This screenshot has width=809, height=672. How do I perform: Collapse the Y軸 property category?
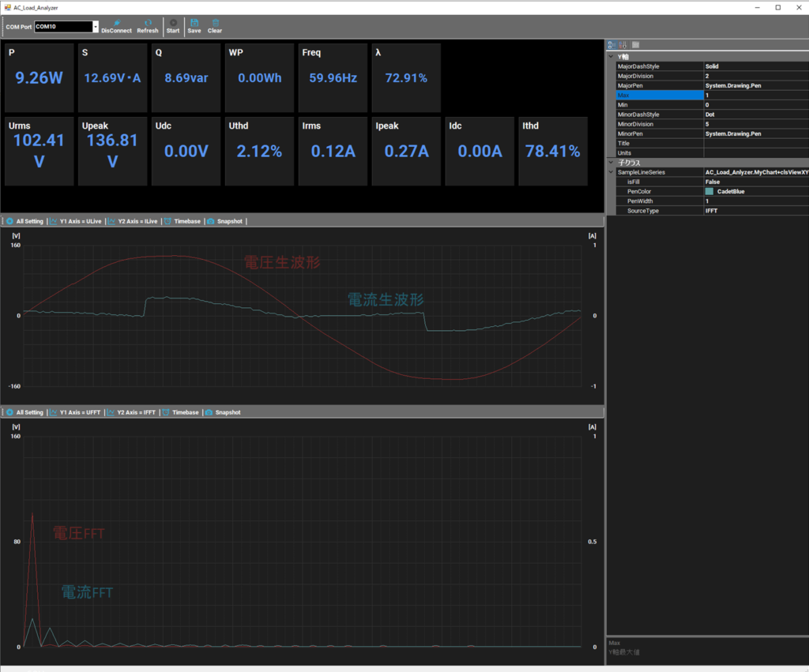point(611,57)
